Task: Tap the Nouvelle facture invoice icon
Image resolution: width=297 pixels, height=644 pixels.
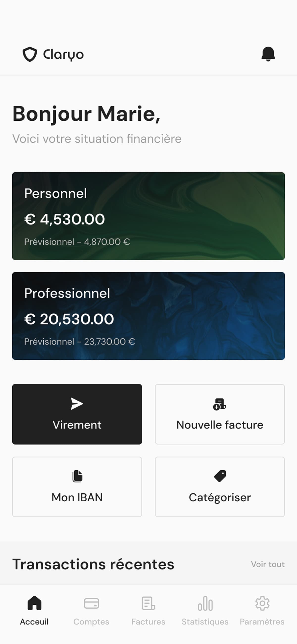Action: (x=220, y=404)
